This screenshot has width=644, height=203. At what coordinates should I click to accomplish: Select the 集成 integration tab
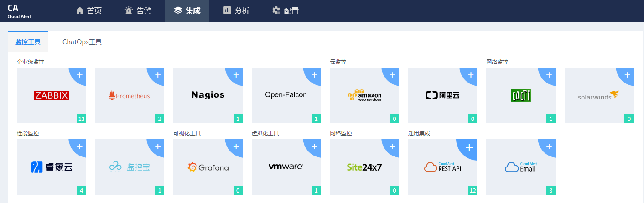(187, 11)
